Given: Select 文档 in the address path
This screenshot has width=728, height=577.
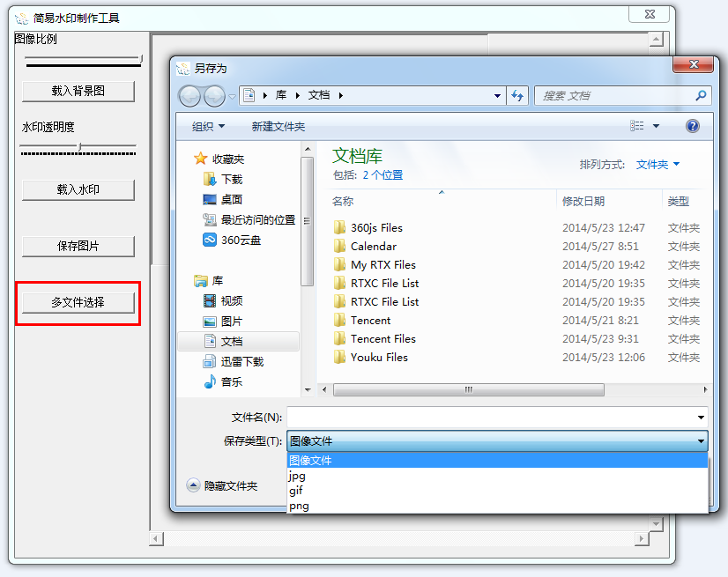Looking at the screenshot, I should (319, 95).
